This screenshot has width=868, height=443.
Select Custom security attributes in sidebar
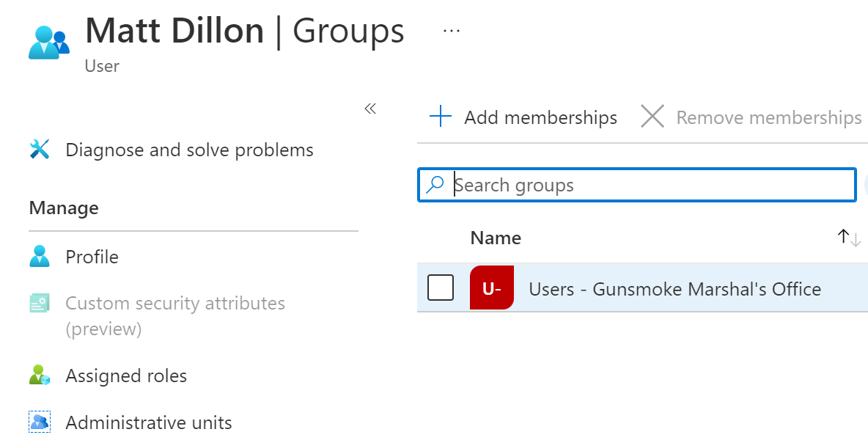[x=175, y=303]
